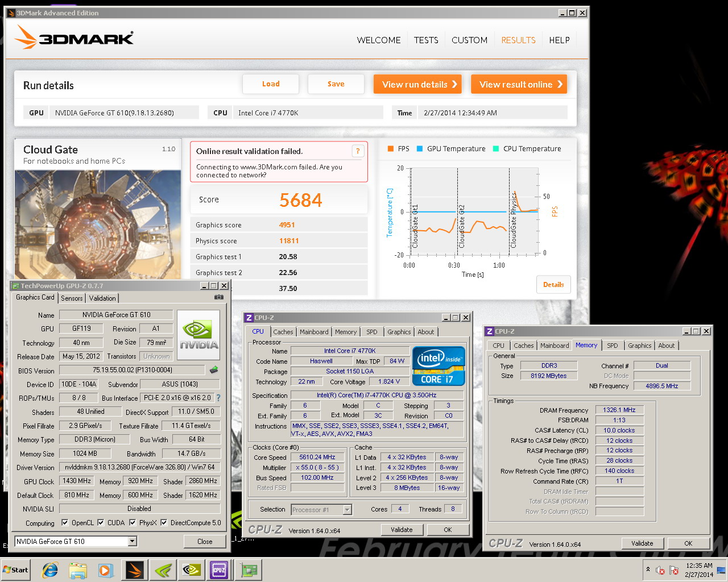Toggle the FPS legend marker in the chart
The height and width of the screenshot is (582, 728).
pos(391,149)
